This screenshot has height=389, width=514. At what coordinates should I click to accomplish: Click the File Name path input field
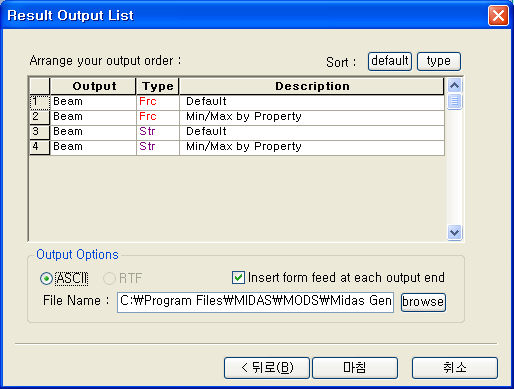point(255,302)
